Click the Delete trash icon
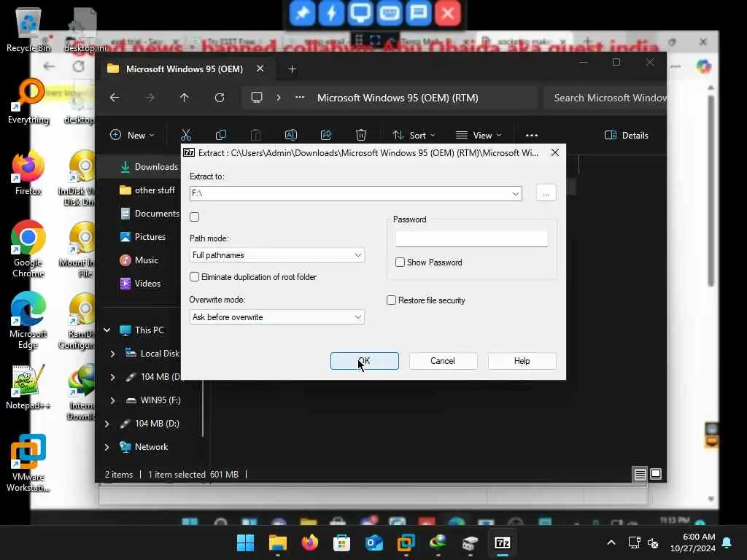The image size is (747, 560). click(361, 135)
